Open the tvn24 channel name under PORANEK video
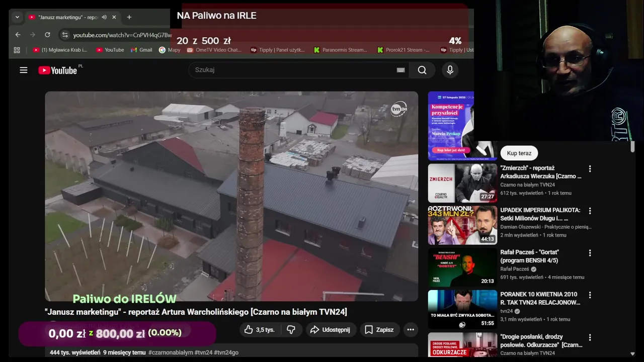 [507, 311]
